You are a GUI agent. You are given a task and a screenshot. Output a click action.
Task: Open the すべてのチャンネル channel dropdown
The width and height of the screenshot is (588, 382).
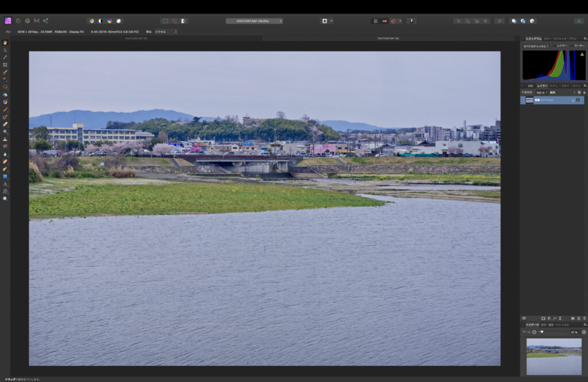pos(536,45)
